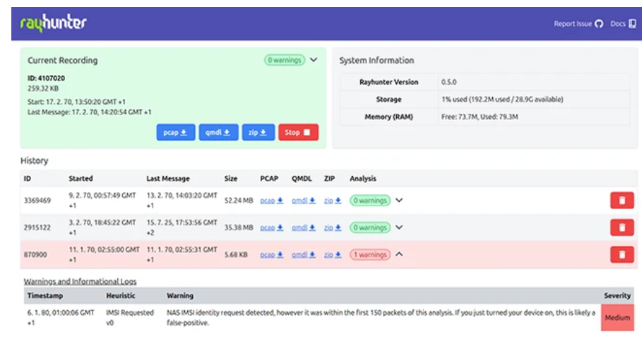
Task: Click the Rayhunter Version value 0.5.0
Action: pos(449,82)
